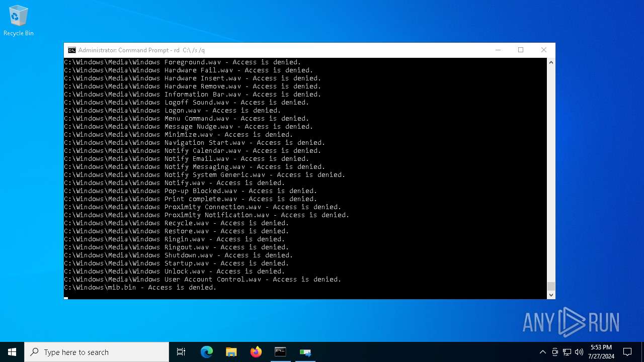Viewport: 644px width, 362px height.
Task: Open File Explorer from taskbar
Action: click(231, 352)
